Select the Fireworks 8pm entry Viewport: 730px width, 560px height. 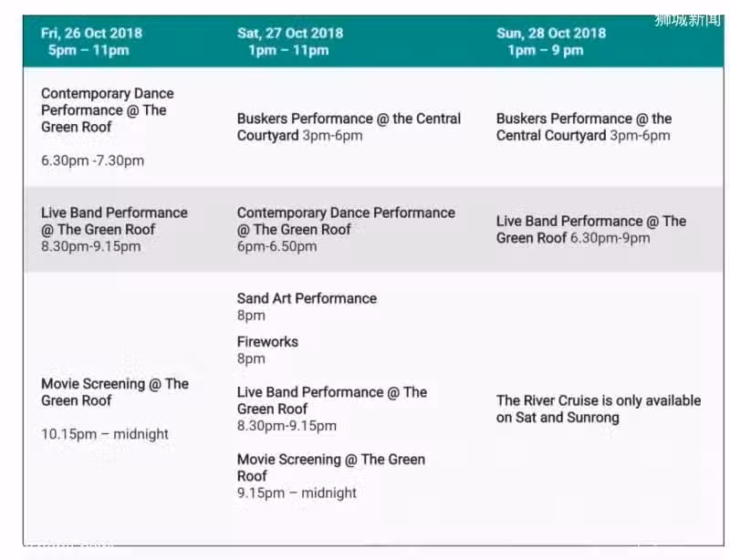[267, 349]
